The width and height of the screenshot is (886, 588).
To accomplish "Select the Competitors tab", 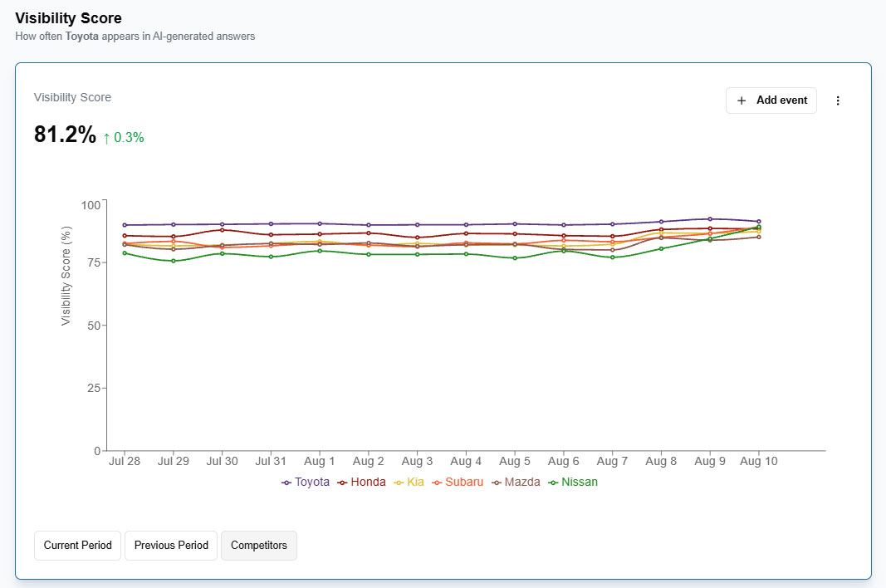I will [x=259, y=546].
